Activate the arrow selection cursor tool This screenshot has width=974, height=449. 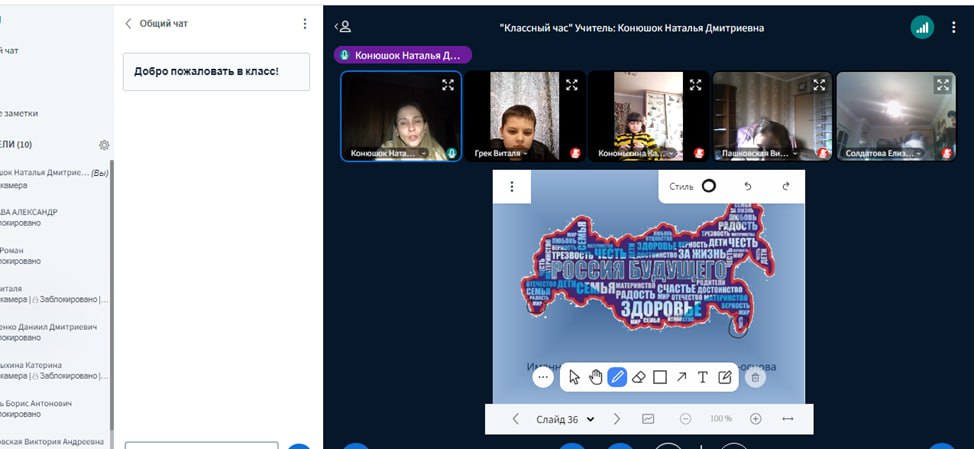click(574, 377)
